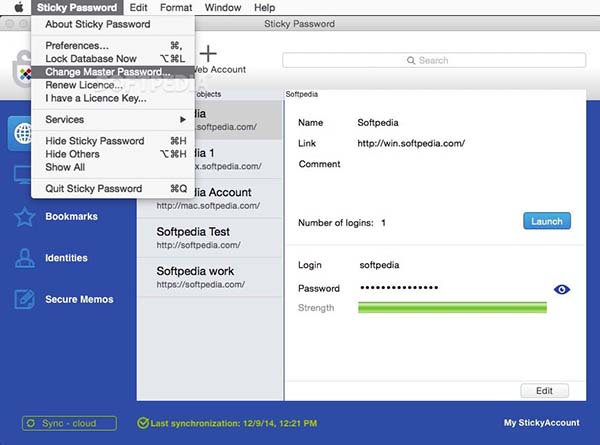The image size is (600, 445).
Task: Click the http://win.softpedia.com/ link value
Action: (411, 143)
